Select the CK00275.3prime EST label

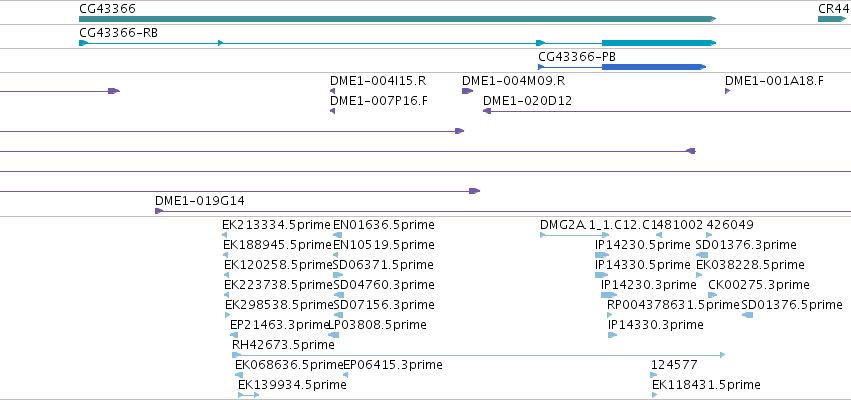pyautogui.click(x=759, y=285)
